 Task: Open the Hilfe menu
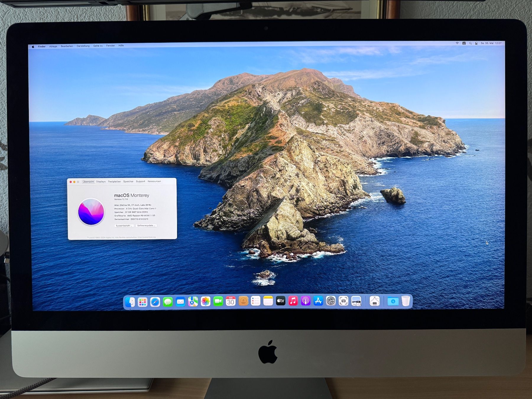[x=121, y=46]
